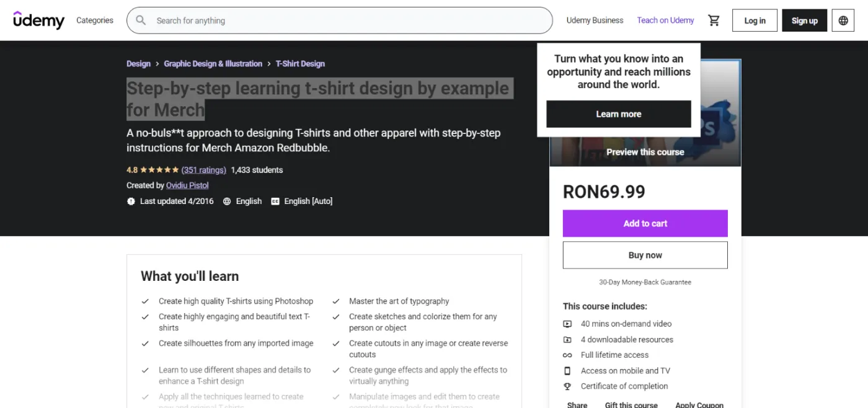Click the RON69.99 price

[x=604, y=192]
